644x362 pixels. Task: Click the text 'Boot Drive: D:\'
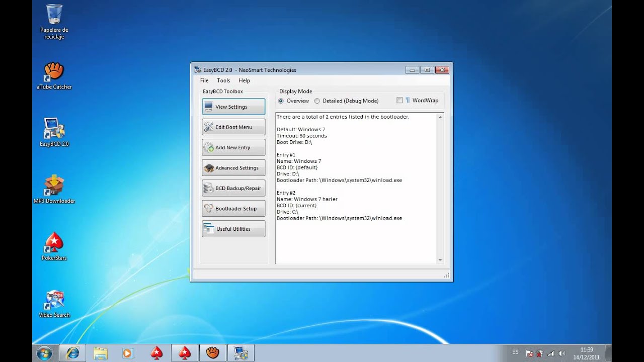tap(294, 142)
